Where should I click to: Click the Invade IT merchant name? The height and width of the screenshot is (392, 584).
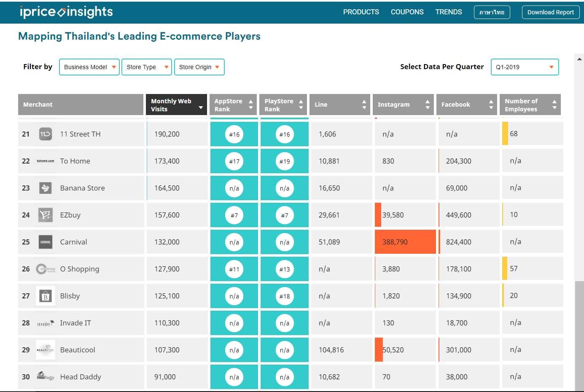(75, 323)
